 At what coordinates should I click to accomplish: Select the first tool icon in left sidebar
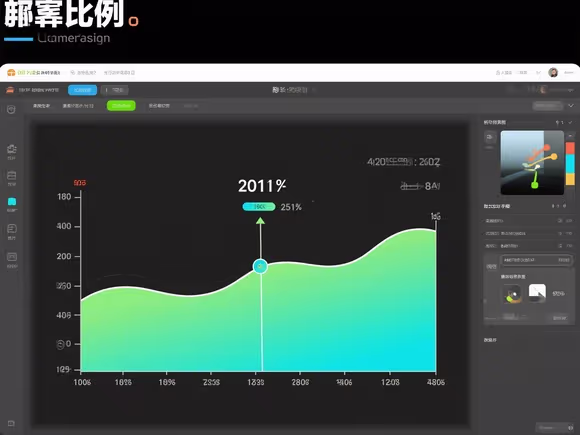[12, 149]
